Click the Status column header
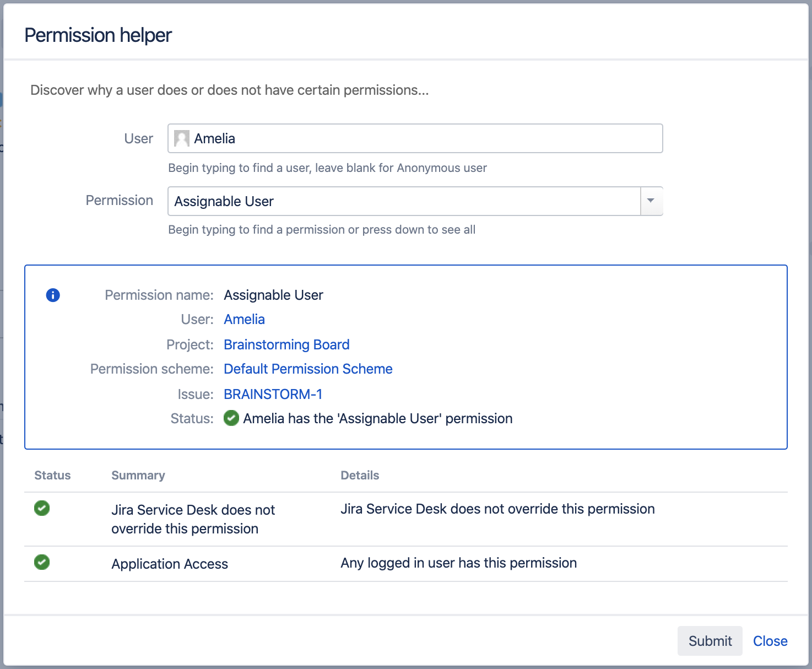 coord(52,475)
